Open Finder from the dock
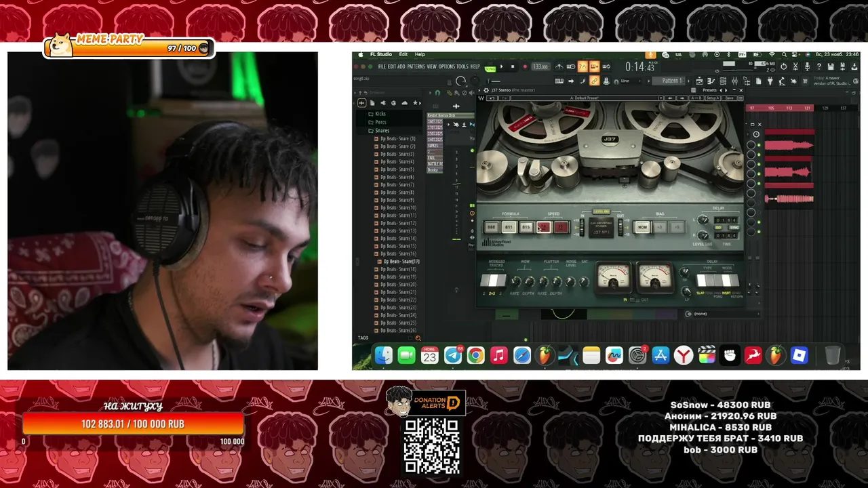868x488 pixels. pyautogui.click(x=384, y=355)
